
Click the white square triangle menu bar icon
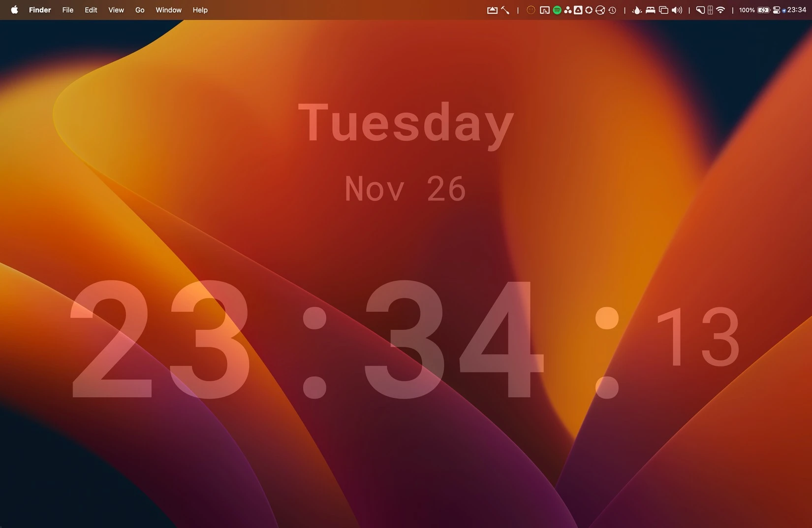[578, 10]
